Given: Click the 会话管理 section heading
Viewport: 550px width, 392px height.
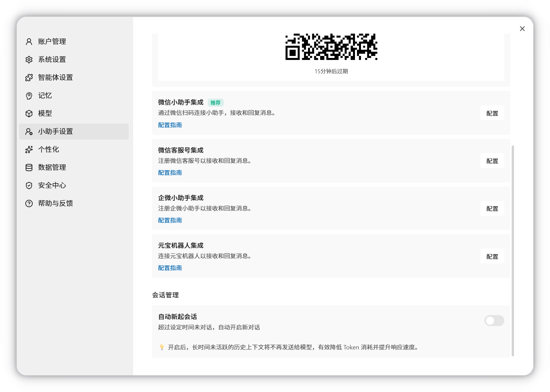Looking at the screenshot, I should pyautogui.click(x=166, y=295).
